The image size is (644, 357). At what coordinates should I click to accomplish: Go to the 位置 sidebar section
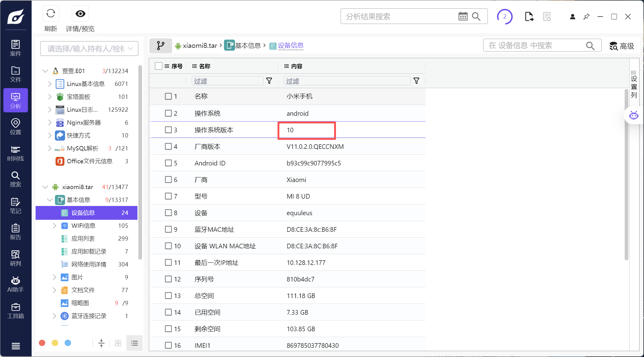[16, 127]
